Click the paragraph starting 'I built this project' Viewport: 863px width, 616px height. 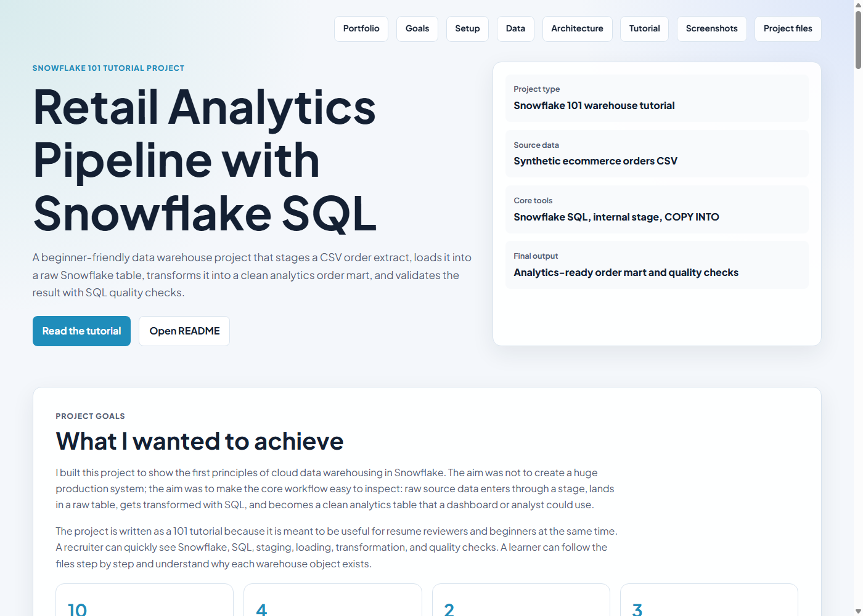click(335, 488)
